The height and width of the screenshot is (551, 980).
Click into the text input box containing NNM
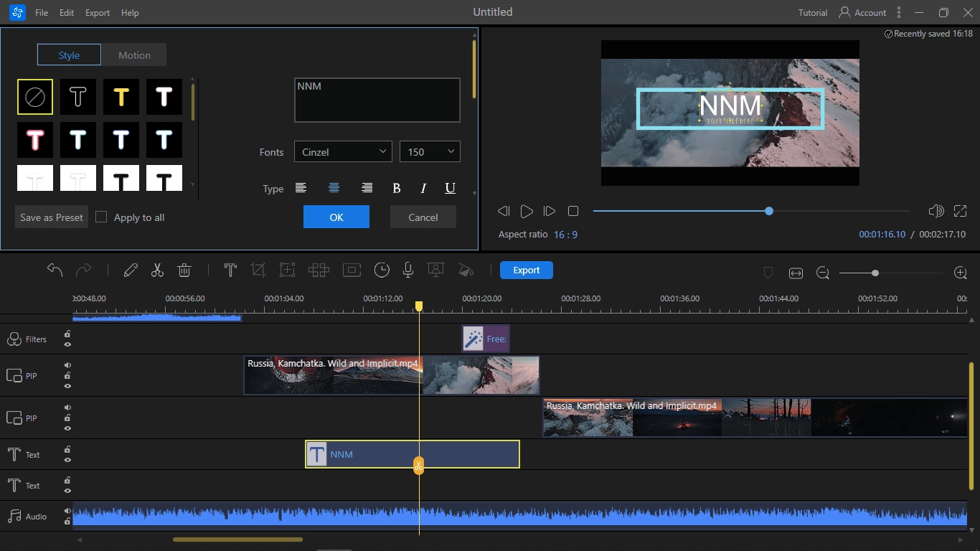click(377, 100)
